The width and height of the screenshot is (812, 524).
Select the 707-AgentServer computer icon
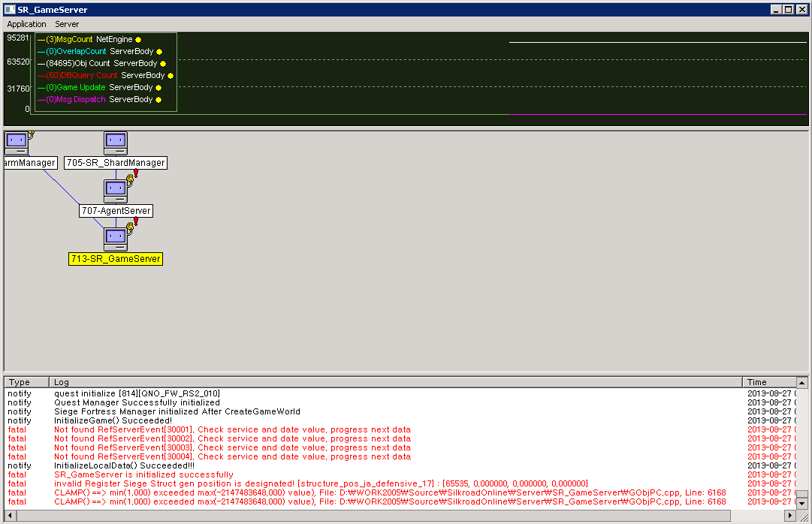pos(116,191)
